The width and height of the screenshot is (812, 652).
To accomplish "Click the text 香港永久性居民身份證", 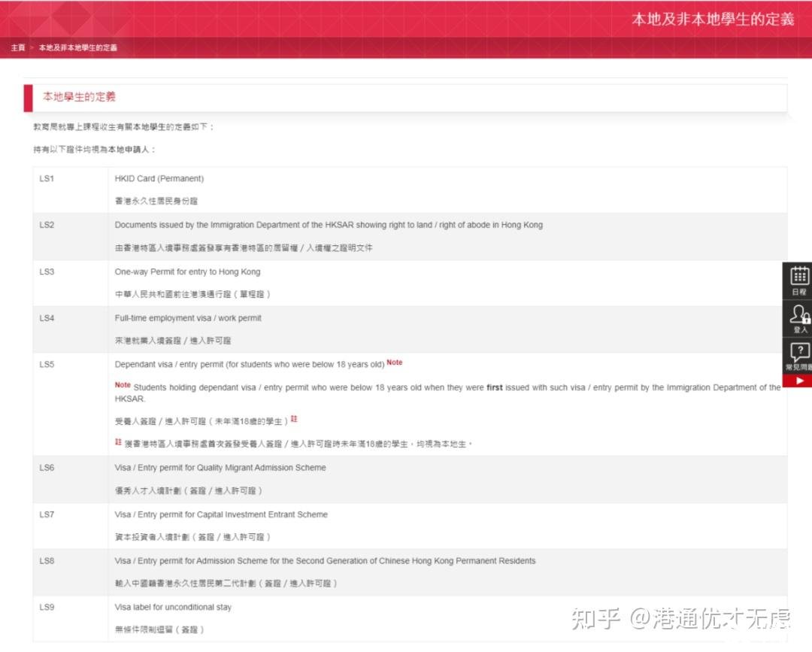I will tap(156, 201).
